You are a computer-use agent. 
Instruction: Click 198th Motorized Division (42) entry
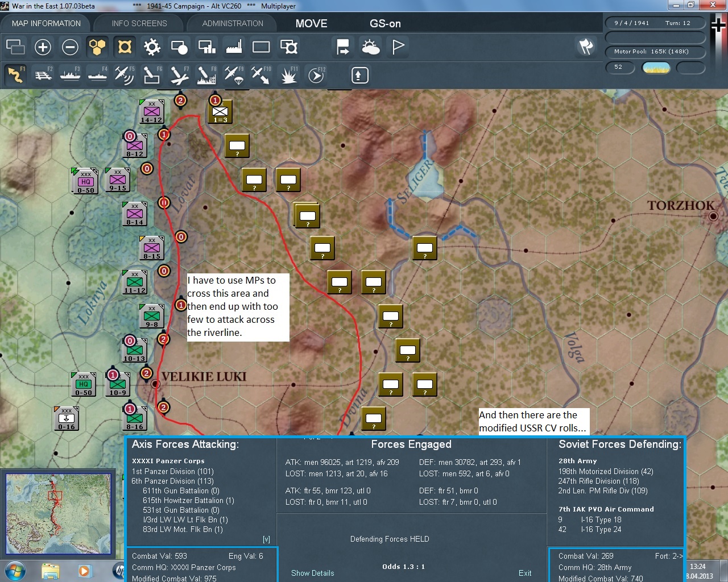[x=606, y=471]
